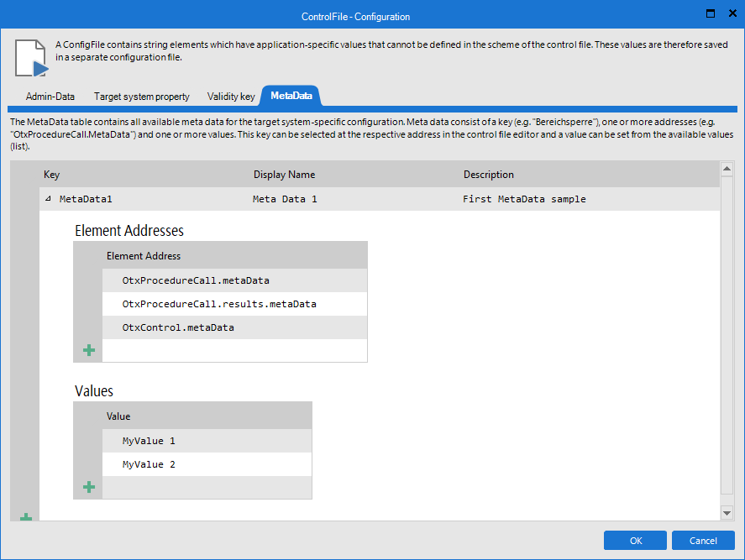Add new MetaData key with bottom plus icon
Viewport: 745px width, 560px height.
pos(25,518)
